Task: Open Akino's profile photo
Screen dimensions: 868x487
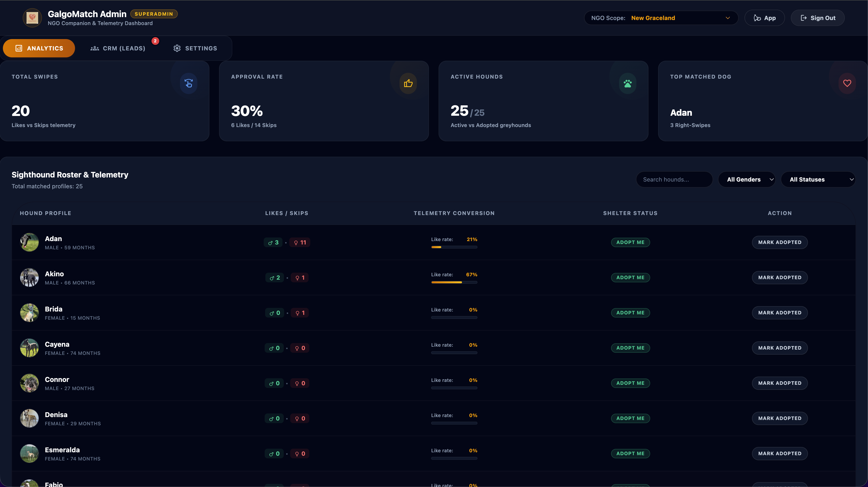Action: pyautogui.click(x=29, y=278)
